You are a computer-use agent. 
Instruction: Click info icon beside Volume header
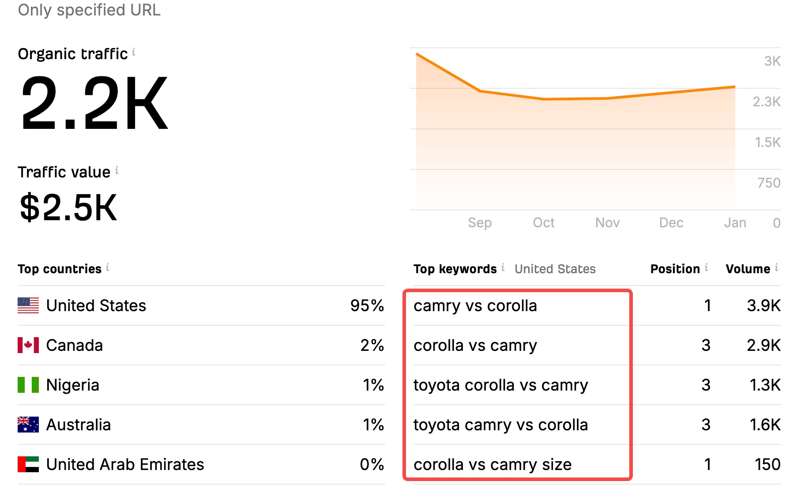click(x=777, y=267)
